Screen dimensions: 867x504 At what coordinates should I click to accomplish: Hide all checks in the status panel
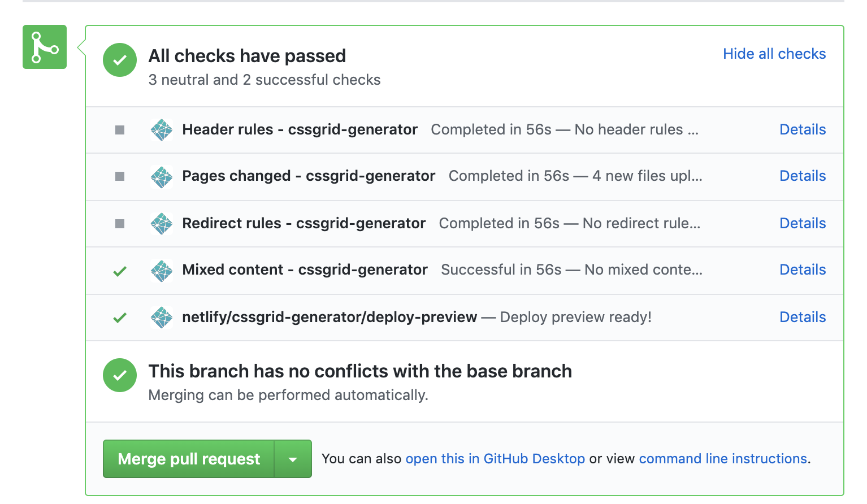tap(774, 54)
